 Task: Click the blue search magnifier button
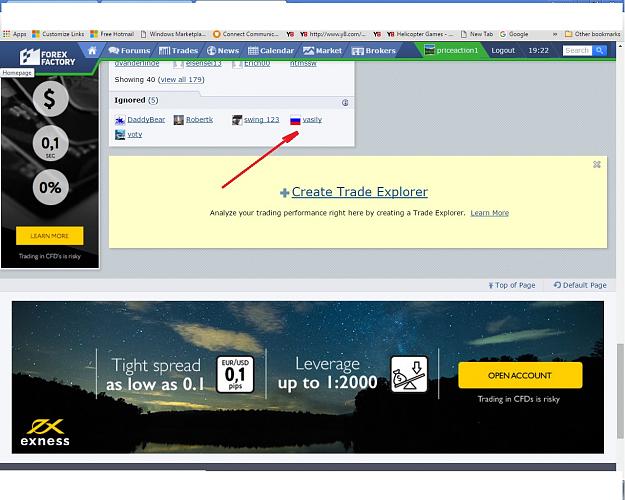599,50
